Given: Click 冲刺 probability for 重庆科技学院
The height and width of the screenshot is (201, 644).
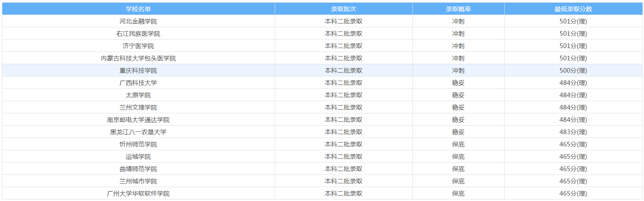Looking at the screenshot, I should click(x=458, y=70).
